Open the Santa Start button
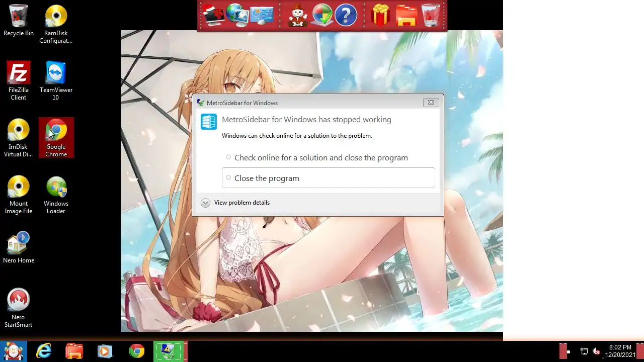 click(x=13, y=351)
